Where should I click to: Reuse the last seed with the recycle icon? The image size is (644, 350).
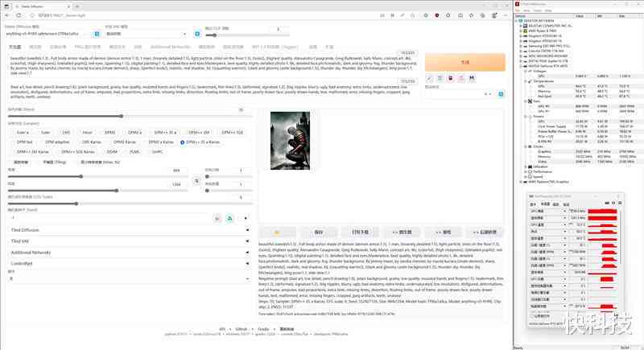click(229, 218)
